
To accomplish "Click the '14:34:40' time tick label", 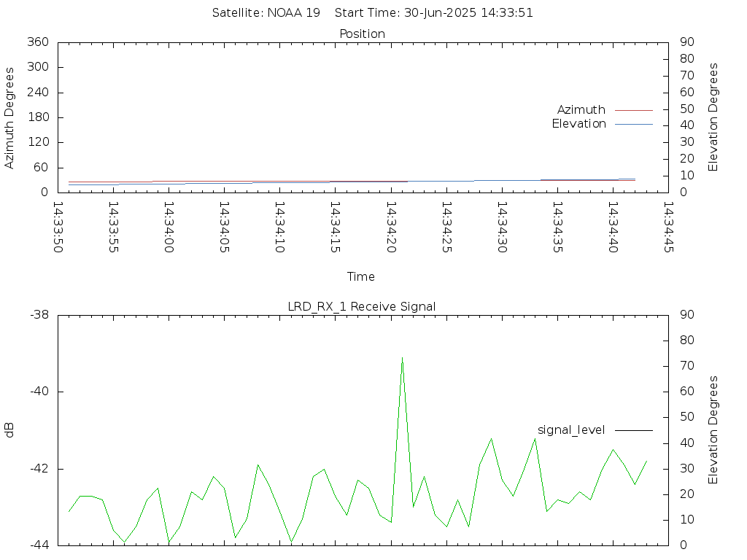I will tap(613, 227).
